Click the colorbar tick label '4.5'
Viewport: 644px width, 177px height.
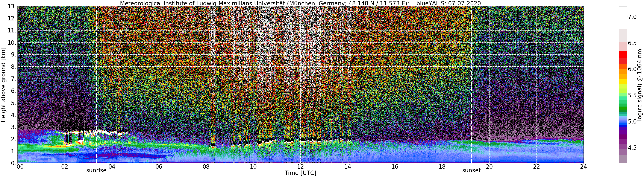coord(632,148)
